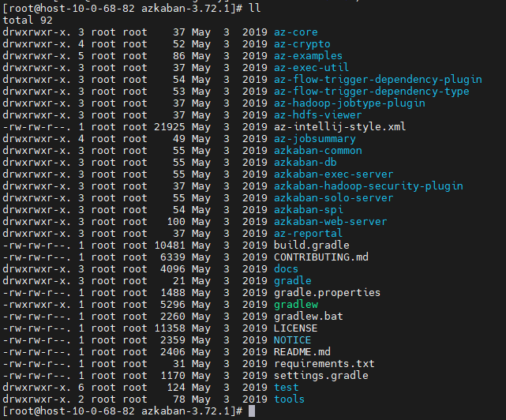506x420 pixels.
Task: Click the az-reportal directory name
Action: [308, 234]
